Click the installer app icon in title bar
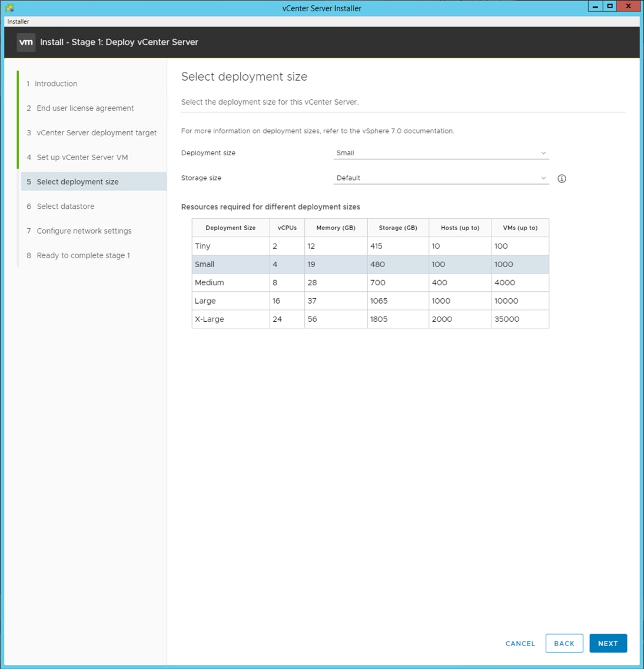Image resolution: width=644 pixels, height=669 pixels. [9, 8]
